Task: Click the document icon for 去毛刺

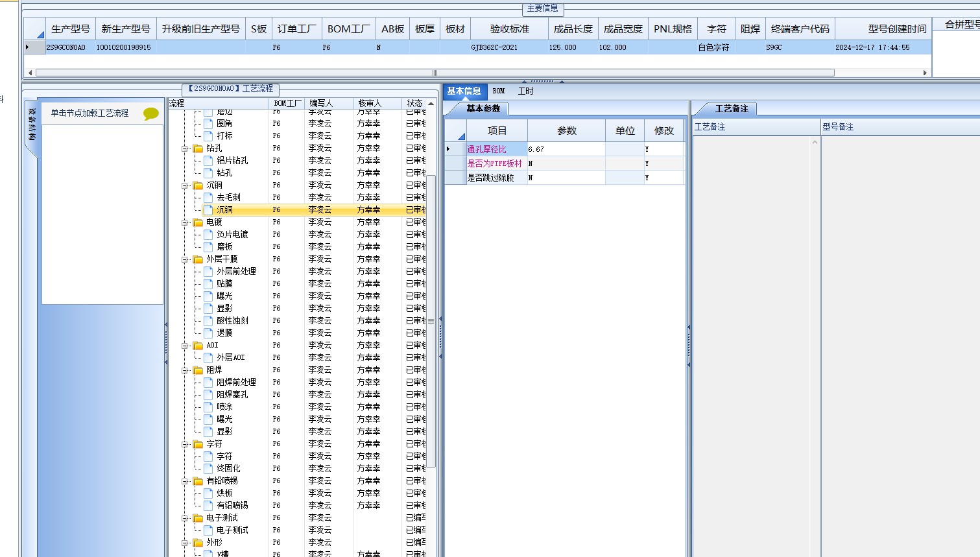Action: 208,197
